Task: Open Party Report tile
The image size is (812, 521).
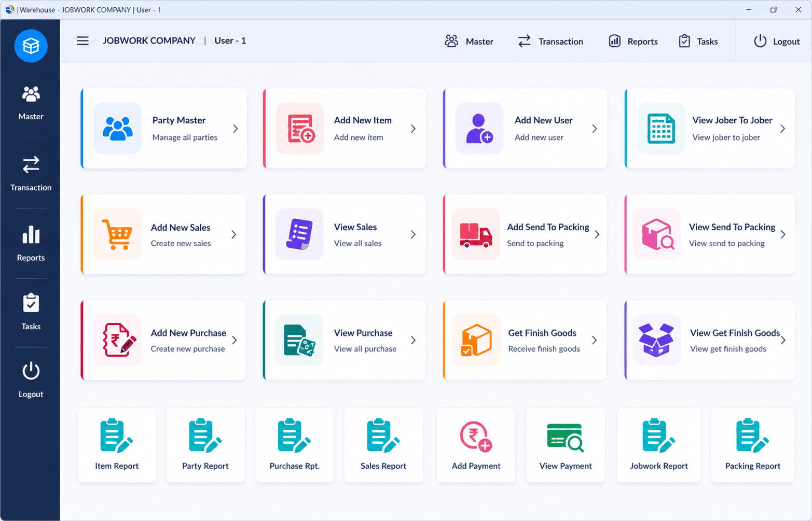Action: click(205, 445)
